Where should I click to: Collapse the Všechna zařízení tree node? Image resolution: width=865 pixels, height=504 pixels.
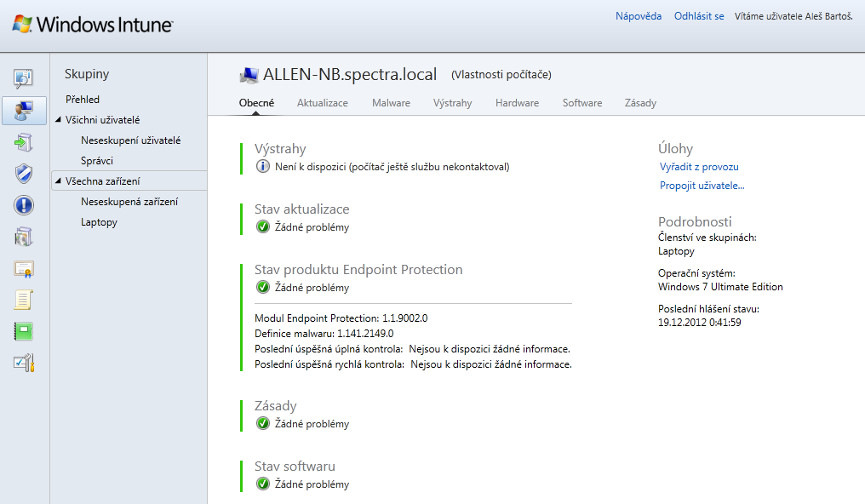(58, 180)
